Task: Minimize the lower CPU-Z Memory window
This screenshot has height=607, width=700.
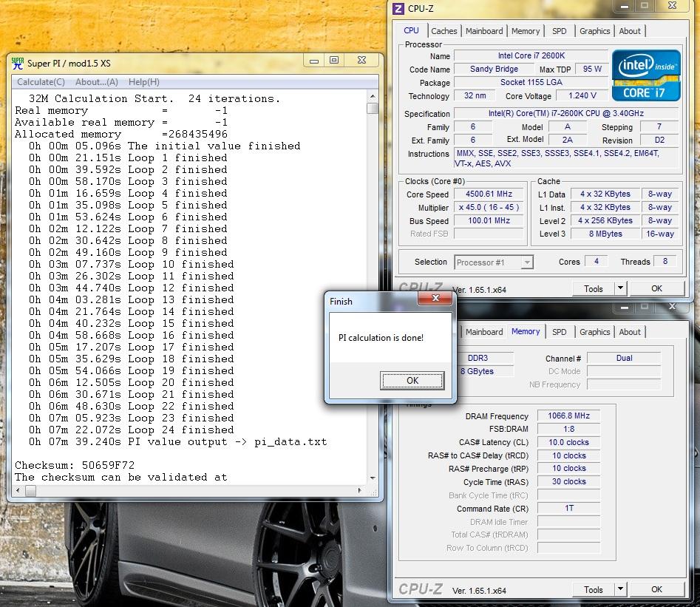Action: click(x=625, y=307)
